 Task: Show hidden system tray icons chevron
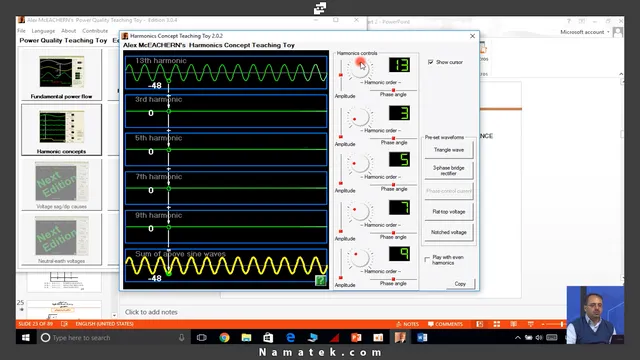[x=518, y=338]
